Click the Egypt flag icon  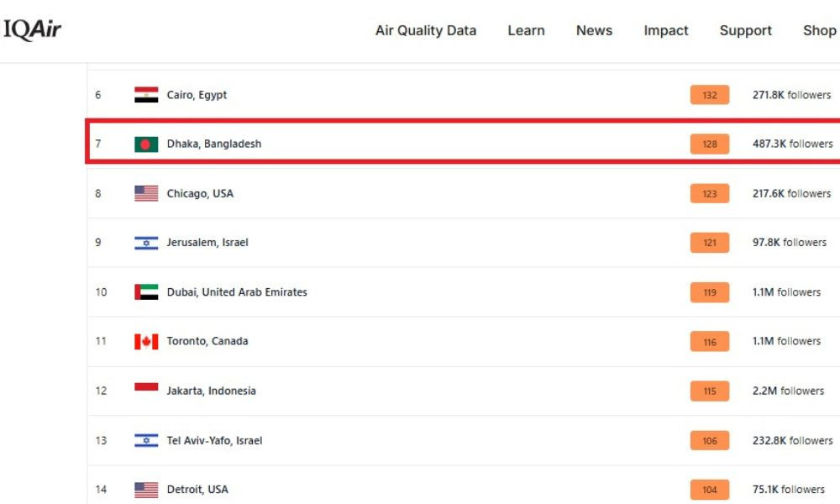pyautogui.click(x=146, y=95)
